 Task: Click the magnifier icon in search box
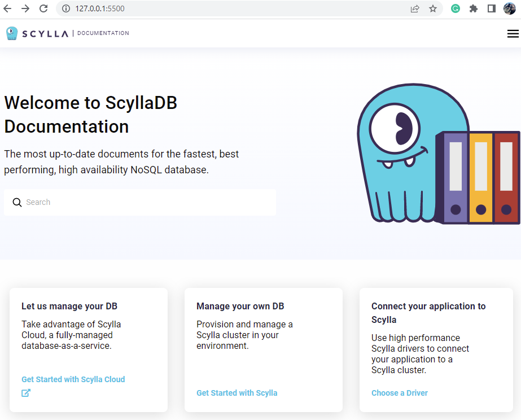tap(17, 202)
